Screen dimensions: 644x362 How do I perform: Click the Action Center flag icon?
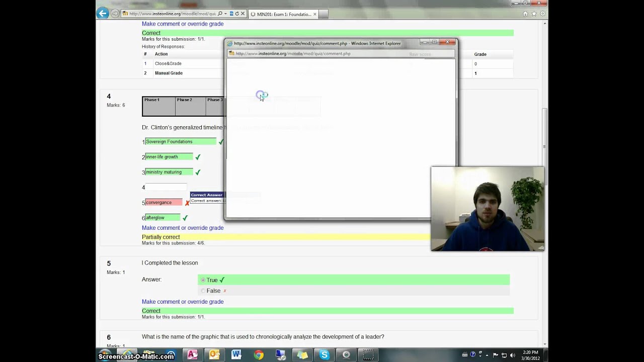(496, 355)
